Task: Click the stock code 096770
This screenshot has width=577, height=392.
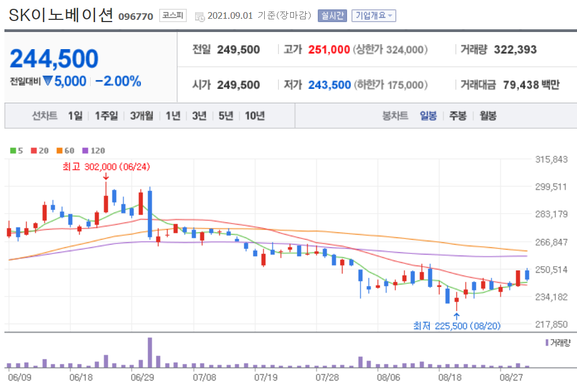Action: click(x=136, y=17)
